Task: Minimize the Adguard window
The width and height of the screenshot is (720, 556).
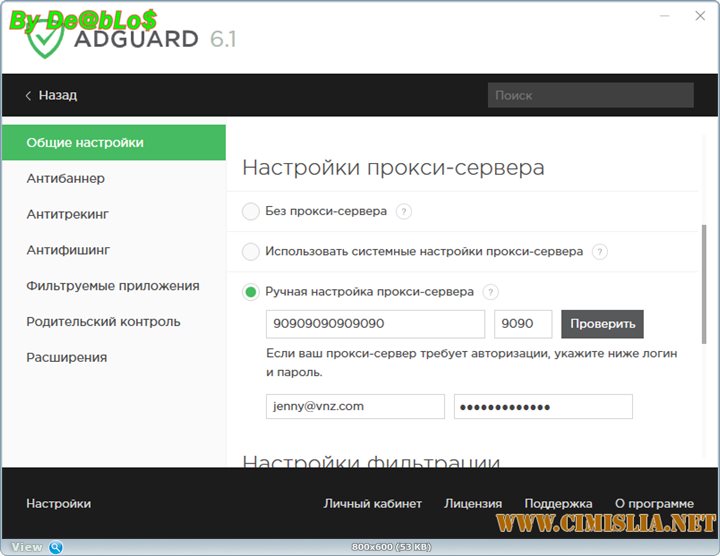Action: (664, 16)
